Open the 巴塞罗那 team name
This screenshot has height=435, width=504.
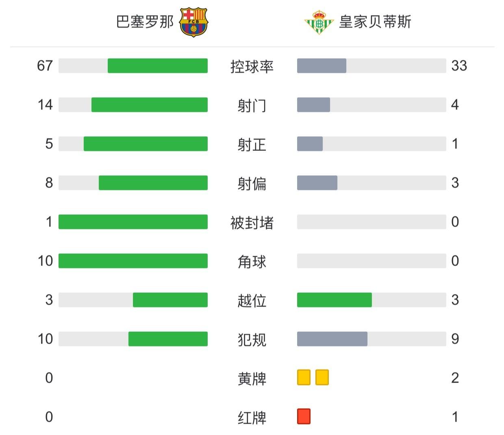coord(145,22)
